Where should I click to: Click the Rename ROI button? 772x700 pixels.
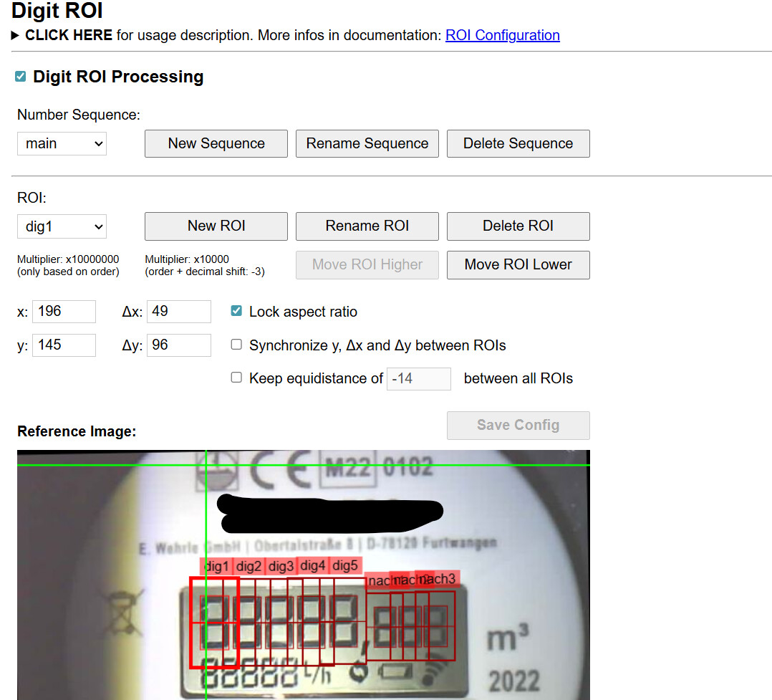click(367, 226)
